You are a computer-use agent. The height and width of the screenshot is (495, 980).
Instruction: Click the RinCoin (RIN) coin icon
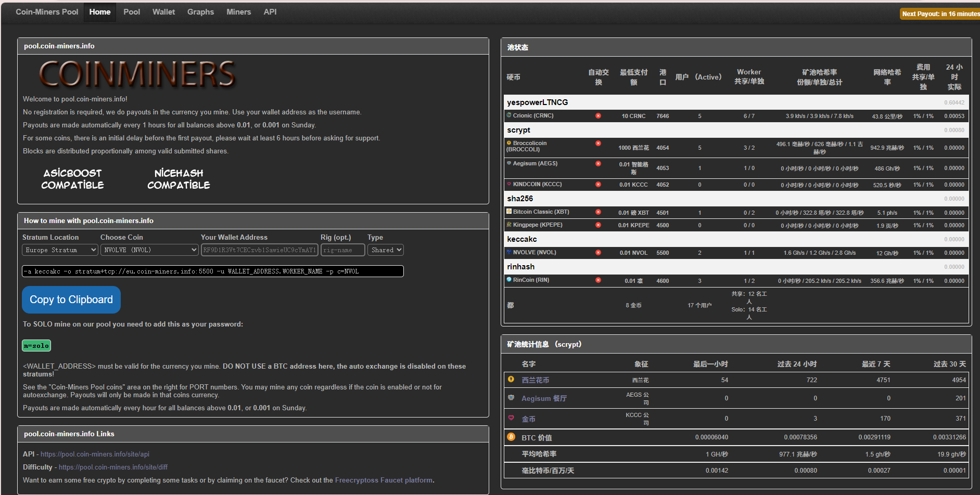(x=509, y=280)
